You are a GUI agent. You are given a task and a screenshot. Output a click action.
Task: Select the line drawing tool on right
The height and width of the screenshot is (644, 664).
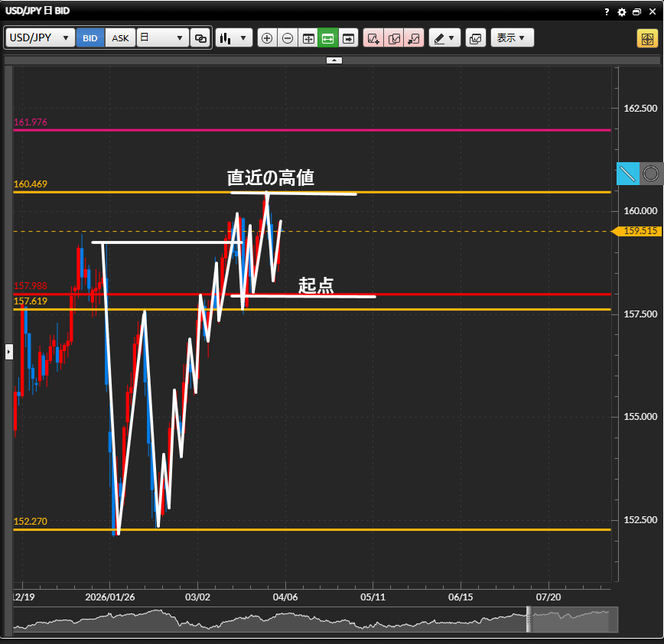pos(627,174)
